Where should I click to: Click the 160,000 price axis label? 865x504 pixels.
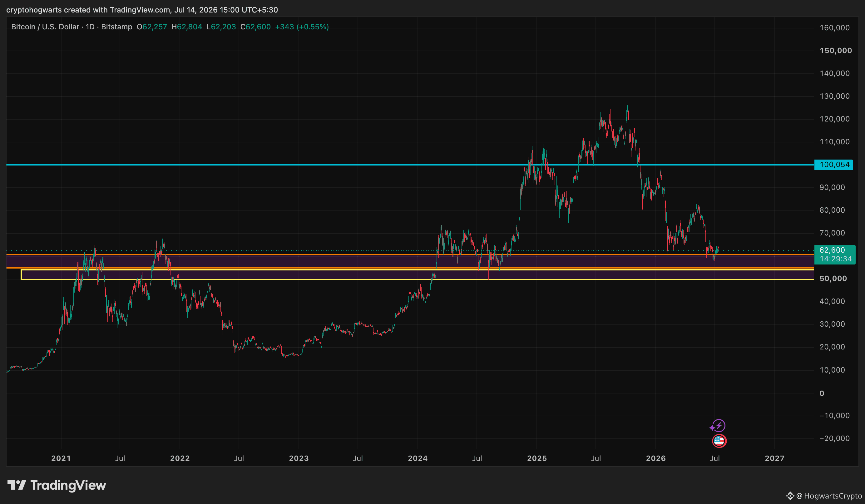click(x=835, y=28)
